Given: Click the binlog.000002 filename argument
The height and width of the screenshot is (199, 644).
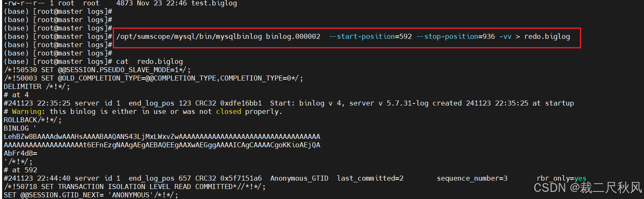Looking at the screenshot, I should pos(293,37).
